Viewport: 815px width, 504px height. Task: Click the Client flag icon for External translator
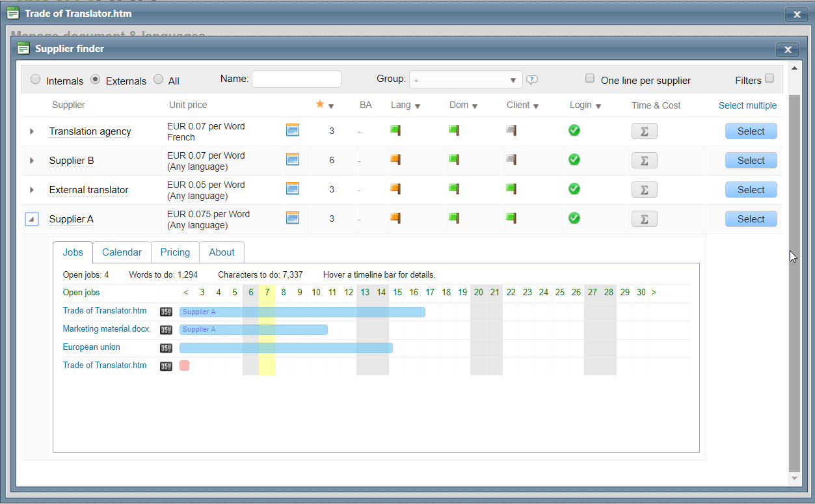[511, 189]
